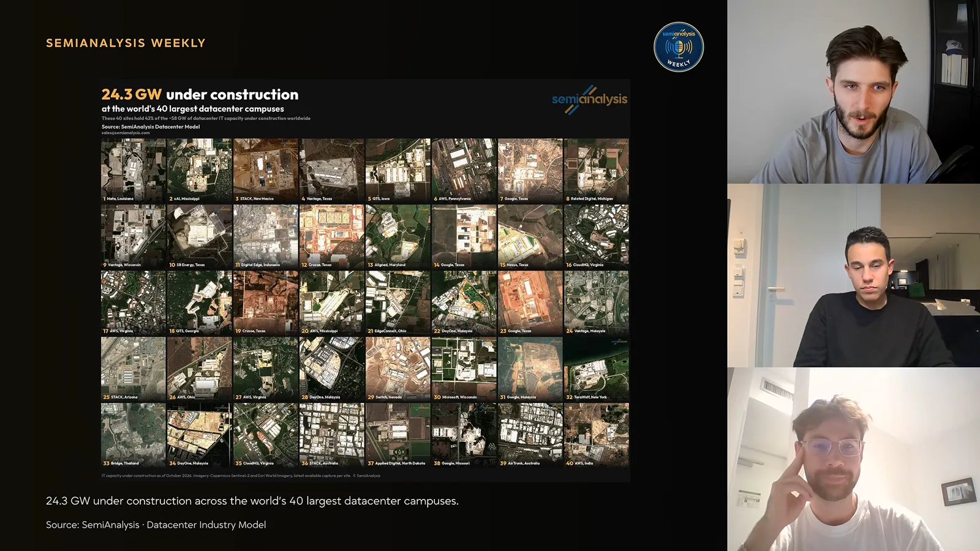This screenshot has height=551, width=980.
Task: Open the CloudHQ, Virginia image numbered 16
Action: [x=597, y=236]
